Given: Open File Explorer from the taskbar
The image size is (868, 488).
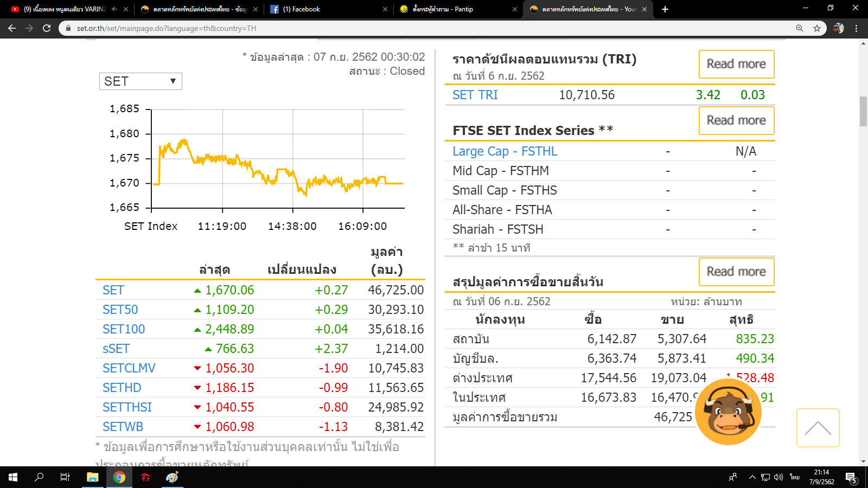Looking at the screenshot, I should click(x=93, y=477).
